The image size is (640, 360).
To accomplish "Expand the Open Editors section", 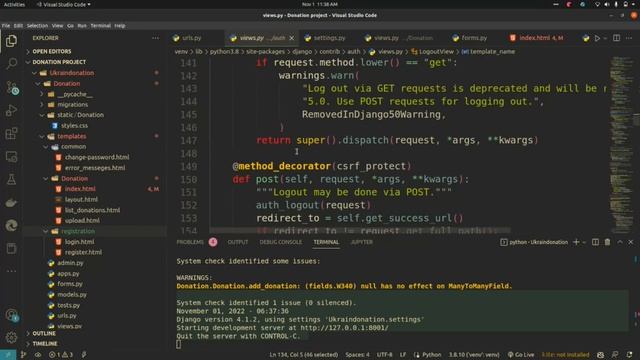I will (51, 51).
